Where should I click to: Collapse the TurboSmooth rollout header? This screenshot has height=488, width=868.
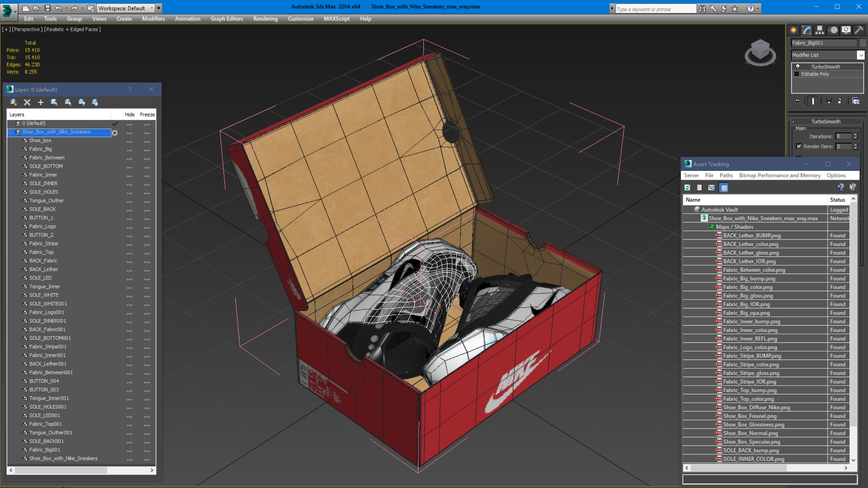pyautogui.click(x=826, y=121)
